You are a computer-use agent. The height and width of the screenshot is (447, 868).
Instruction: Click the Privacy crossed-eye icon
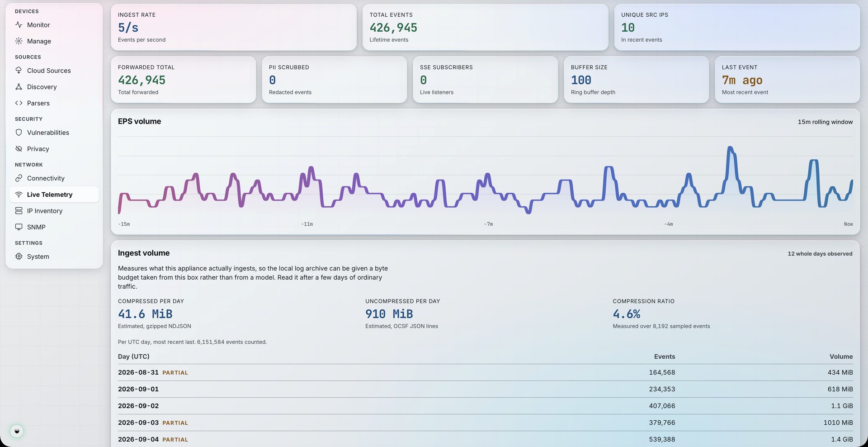[x=19, y=149]
